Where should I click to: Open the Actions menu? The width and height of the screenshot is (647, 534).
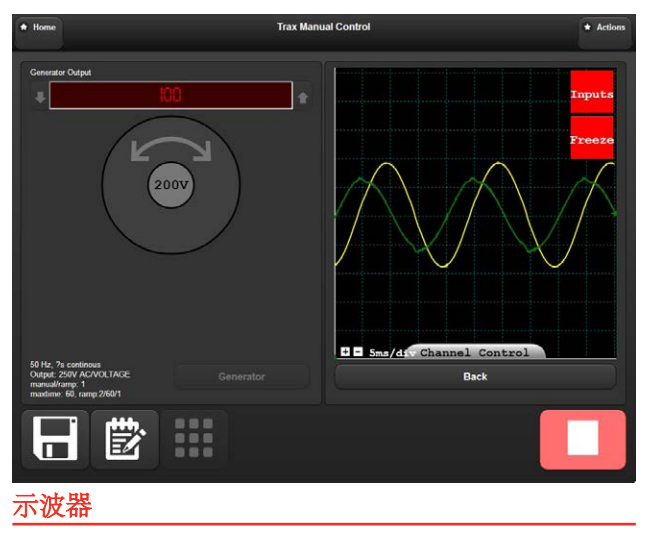click(x=605, y=28)
